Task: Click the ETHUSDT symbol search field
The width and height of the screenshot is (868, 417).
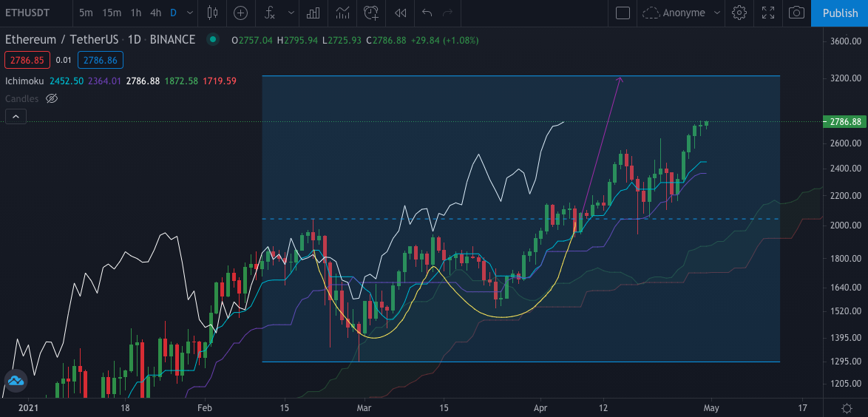Action: [33, 13]
